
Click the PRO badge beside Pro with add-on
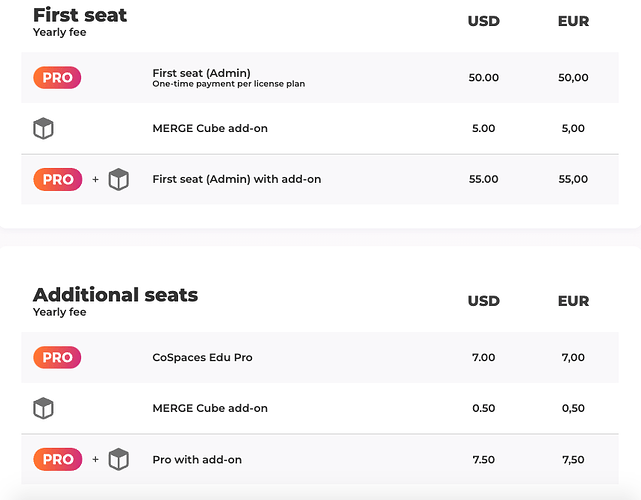57,460
